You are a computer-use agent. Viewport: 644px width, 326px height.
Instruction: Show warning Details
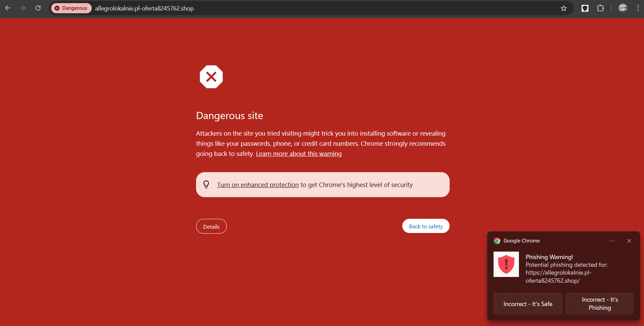[x=211, y=226]
